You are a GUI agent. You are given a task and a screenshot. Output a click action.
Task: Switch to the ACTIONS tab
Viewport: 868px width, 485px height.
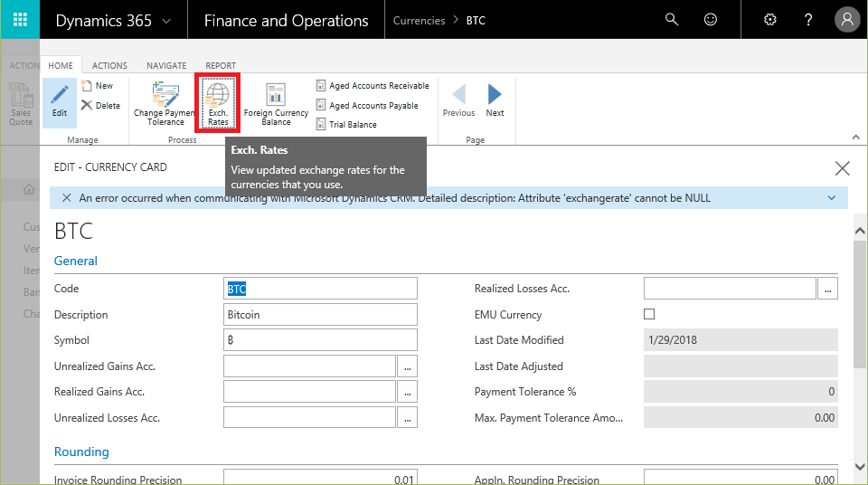click(x=109, y=65)
